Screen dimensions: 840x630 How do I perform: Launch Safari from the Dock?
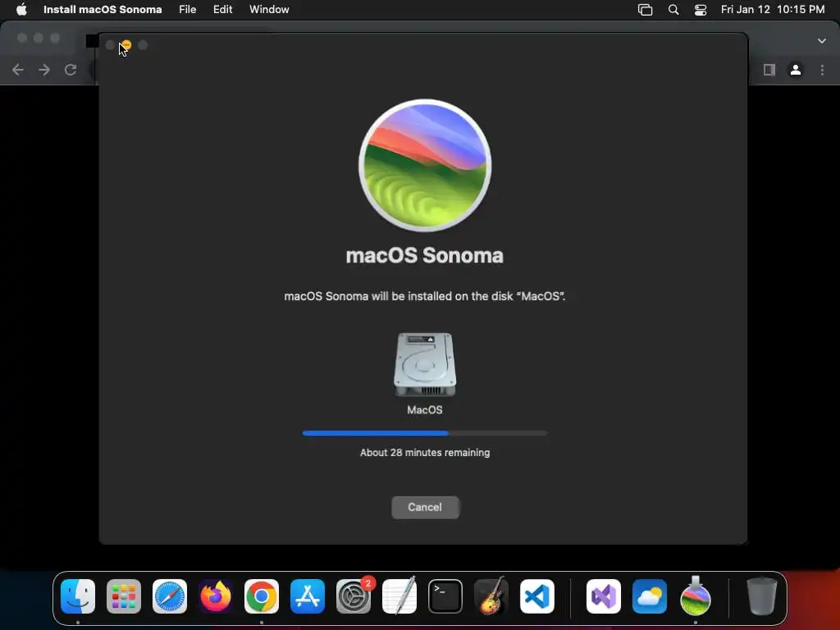[x=170, y=596]
